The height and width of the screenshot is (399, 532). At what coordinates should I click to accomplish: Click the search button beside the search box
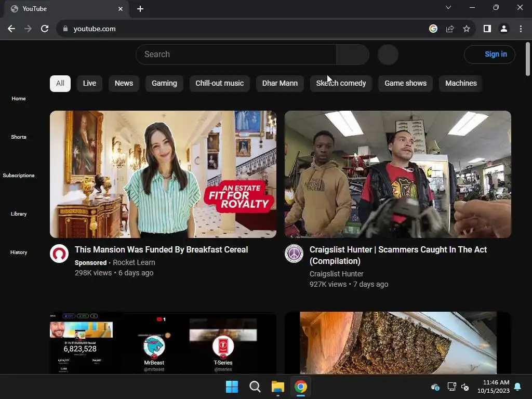pos(353,54)
